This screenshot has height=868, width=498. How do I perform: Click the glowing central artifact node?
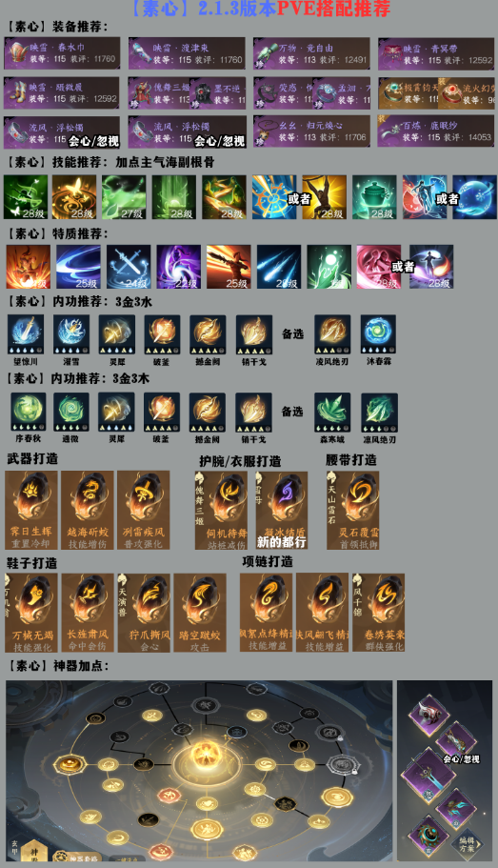(x=205, y=755)
